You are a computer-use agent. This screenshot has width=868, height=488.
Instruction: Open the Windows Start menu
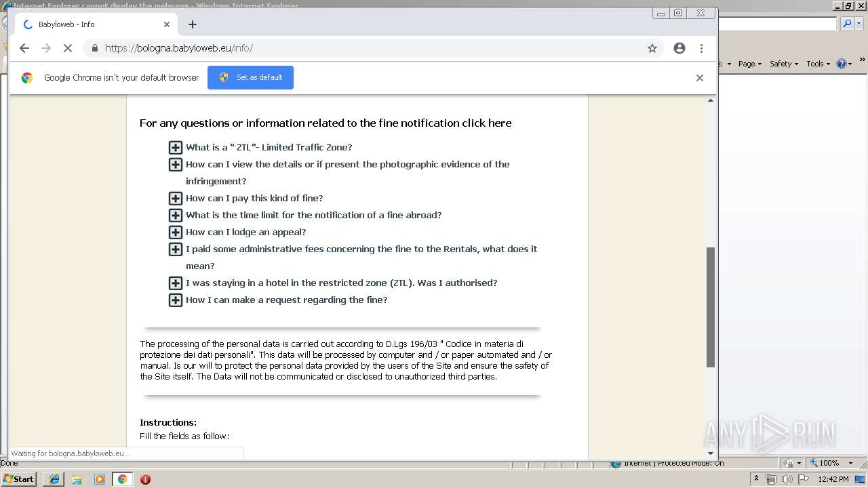pos(19,479)
